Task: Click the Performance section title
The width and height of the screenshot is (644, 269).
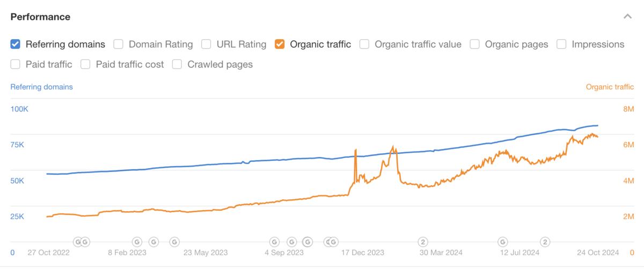Action: [x=41, y=17]
